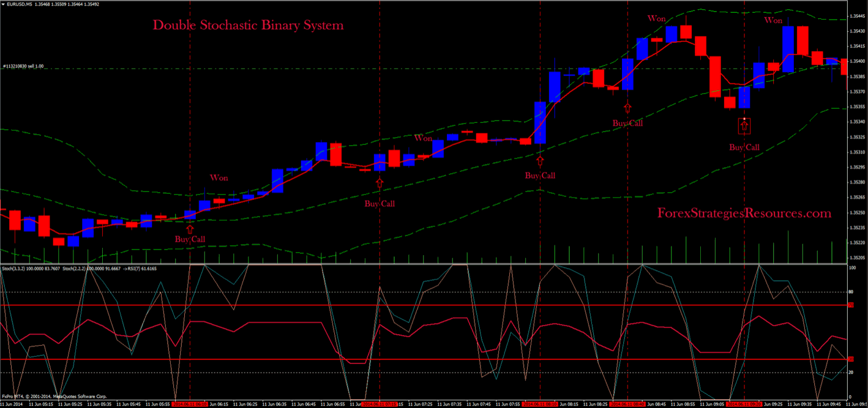The width and height of the screenshot is (868, 408).
Task: Click the red 2014.06.11 07:15 time marker
Action: coord(380,404)
